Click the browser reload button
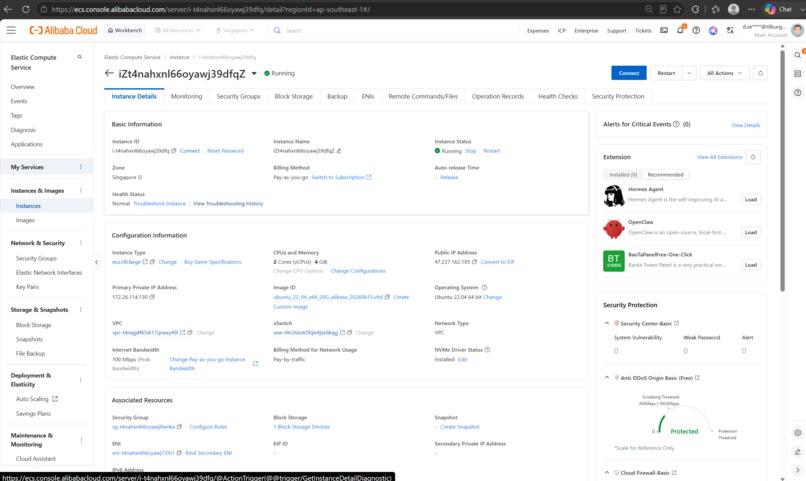 (26, 9)
